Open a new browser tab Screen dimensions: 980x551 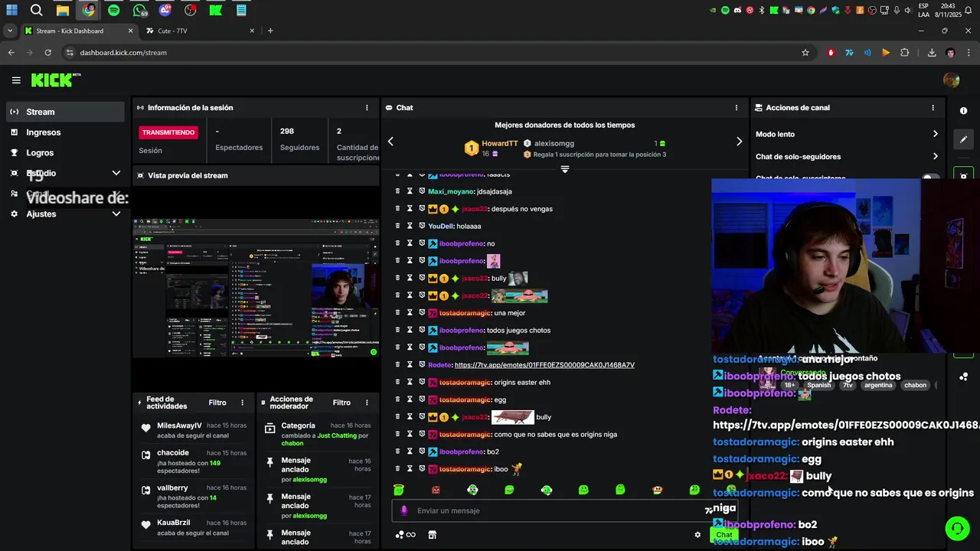(x=270, y=31)
